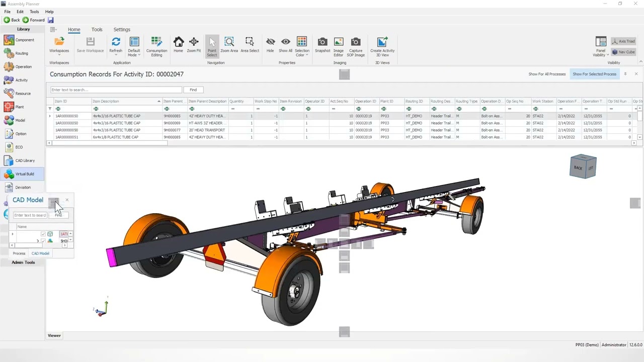Toggle the Nav Cube visibility

(623, 52)
